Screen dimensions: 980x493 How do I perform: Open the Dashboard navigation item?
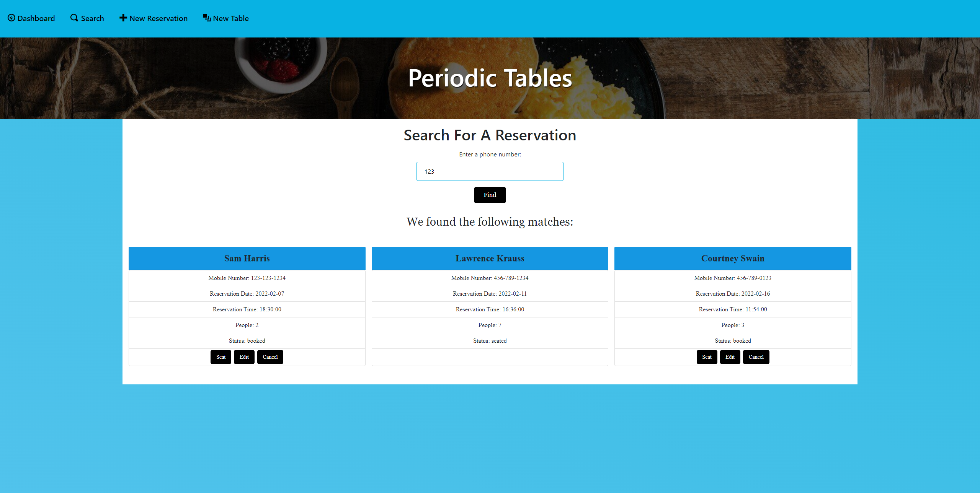coord(36,18)
